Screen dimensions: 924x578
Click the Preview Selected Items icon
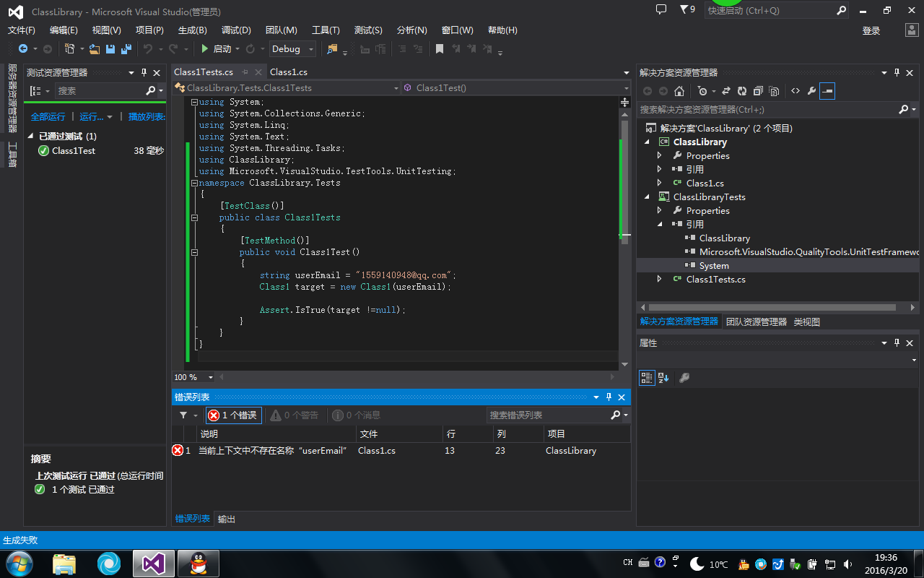(x=827, y=91)
